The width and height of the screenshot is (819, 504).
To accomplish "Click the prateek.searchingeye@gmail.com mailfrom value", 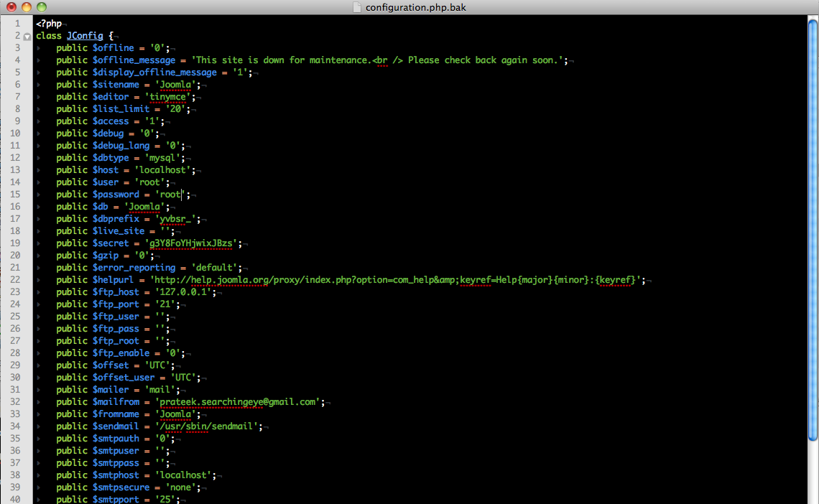I will [238, 402].
